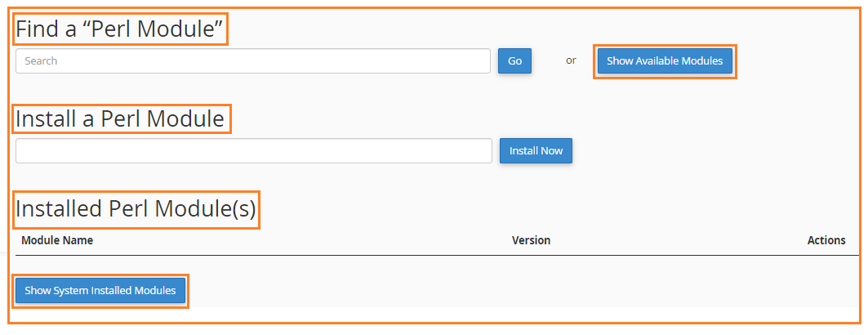View system-installed Perl modules
The height and width of the screenshot is (335, 868).
pyautogui.click(x=100, y=291)
